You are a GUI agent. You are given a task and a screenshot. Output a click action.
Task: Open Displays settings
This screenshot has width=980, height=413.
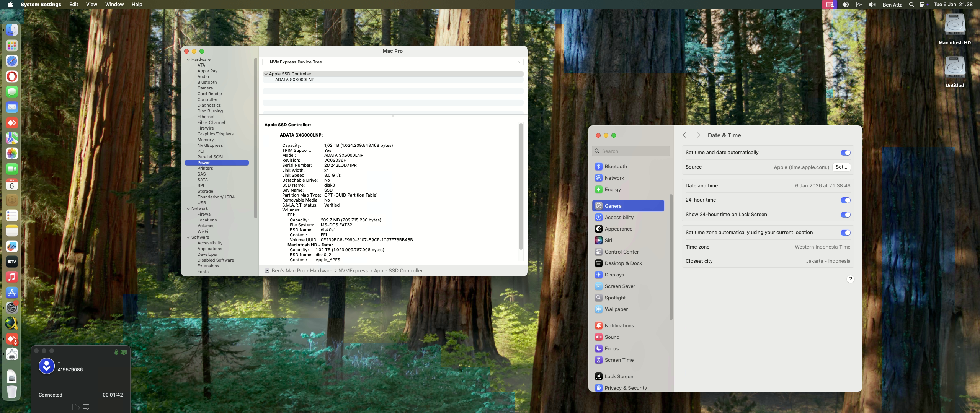(628, 275)
